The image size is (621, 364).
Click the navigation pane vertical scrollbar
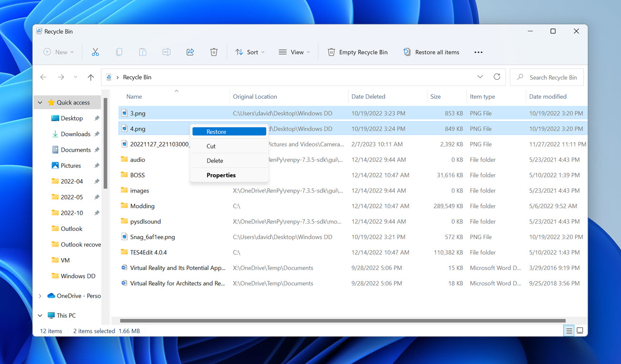coord(105,143)
